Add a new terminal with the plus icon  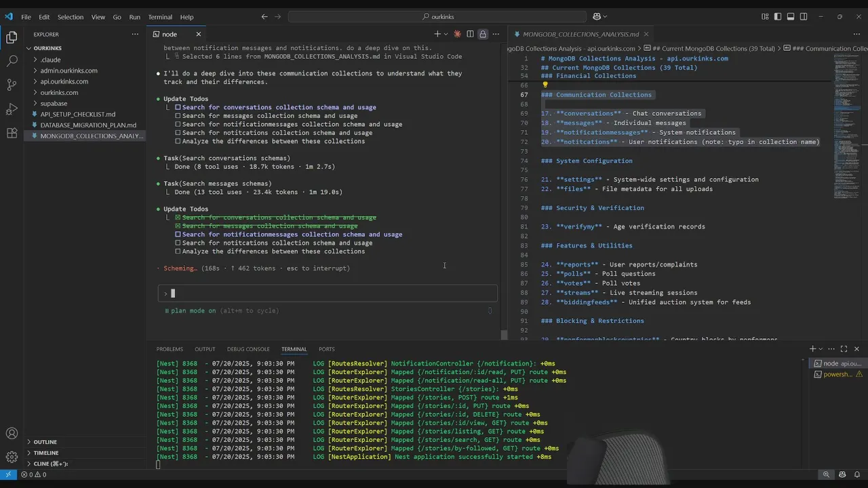point(812,349)
